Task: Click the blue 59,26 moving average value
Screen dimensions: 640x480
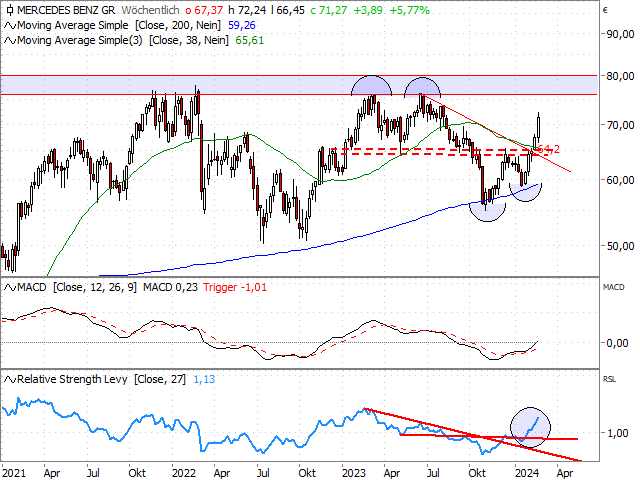Action: (242, 25)
